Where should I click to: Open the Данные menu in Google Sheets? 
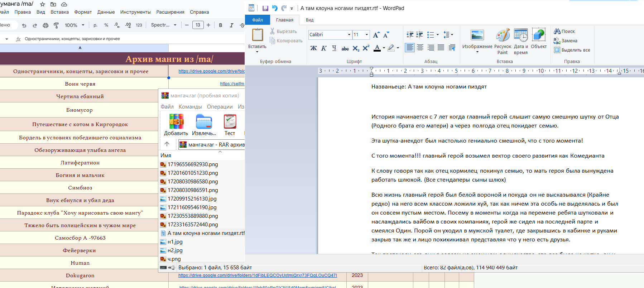point(106,12)
